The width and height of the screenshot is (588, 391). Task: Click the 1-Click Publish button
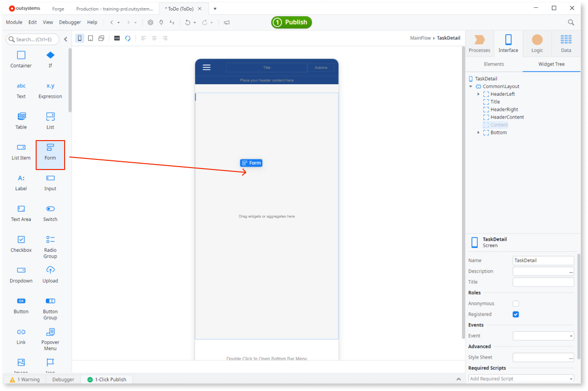pos(106,379)
